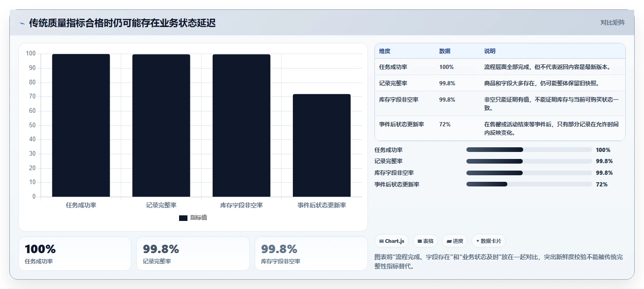The height and width of the screenshot is (289, 644).
Task: Click the 记录完整率 cell in the table
Action: [x=393, y=83]
